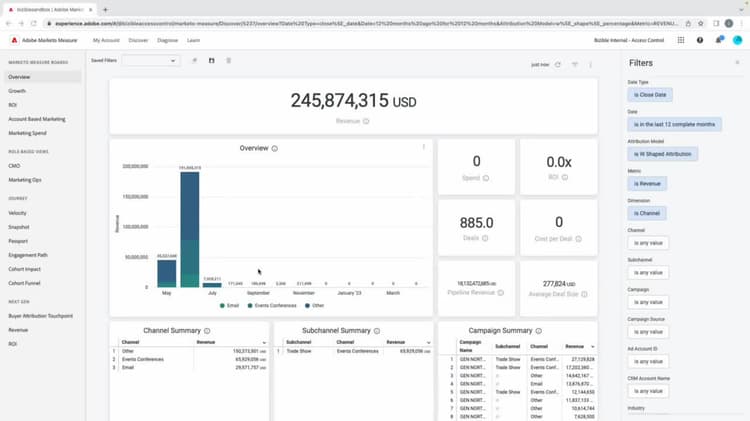Image resolution: width=750 pixels, height=421 pixels.
Task: Open the 'is Close Date' filter
Action: (650, 95)
